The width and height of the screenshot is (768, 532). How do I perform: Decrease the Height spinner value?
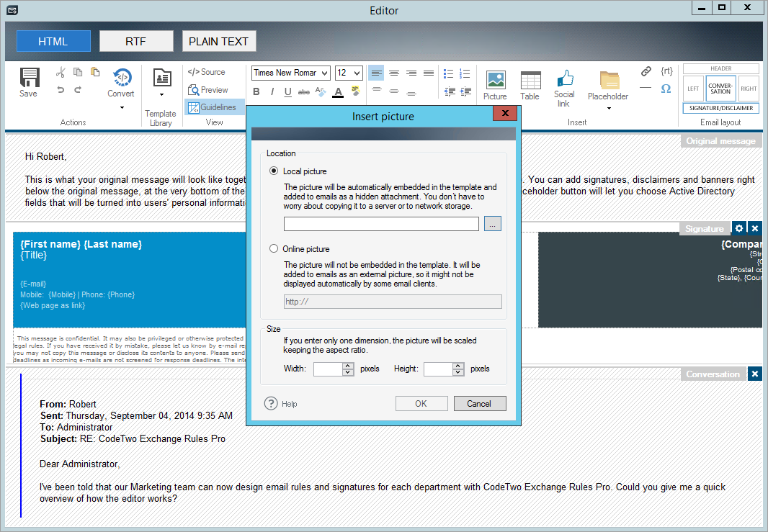pos(458,372)
